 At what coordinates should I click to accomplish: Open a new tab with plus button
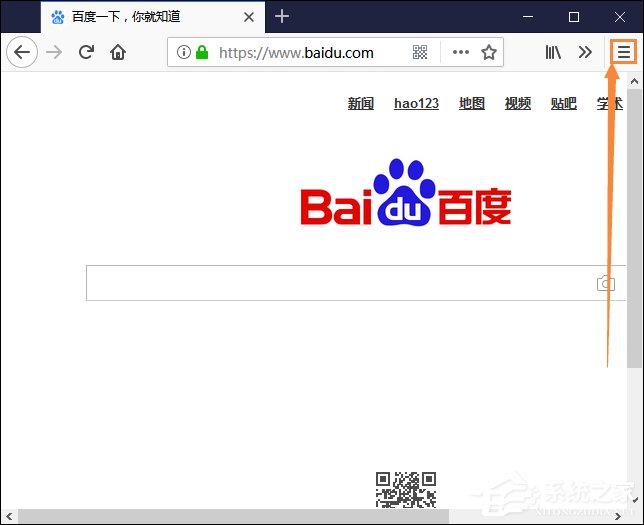tap(282, 16)
